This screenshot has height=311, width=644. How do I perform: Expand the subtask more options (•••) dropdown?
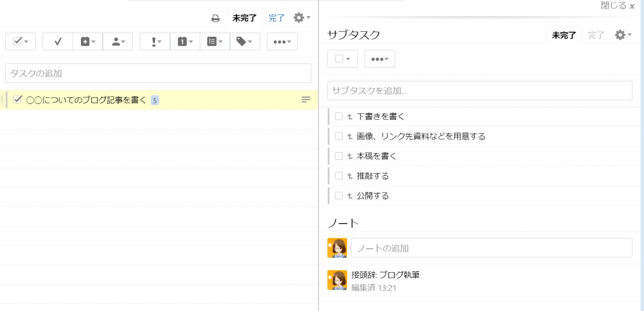(379, 59)
